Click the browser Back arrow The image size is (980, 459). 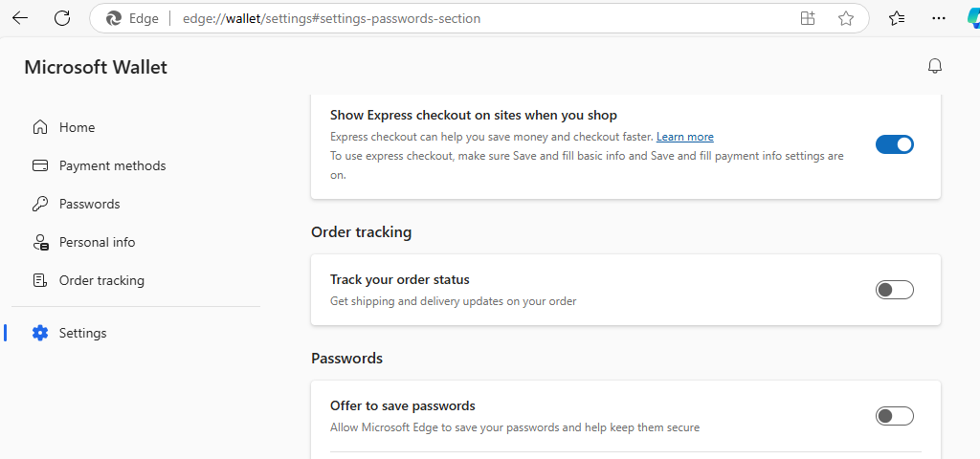(x=20, y=18)
